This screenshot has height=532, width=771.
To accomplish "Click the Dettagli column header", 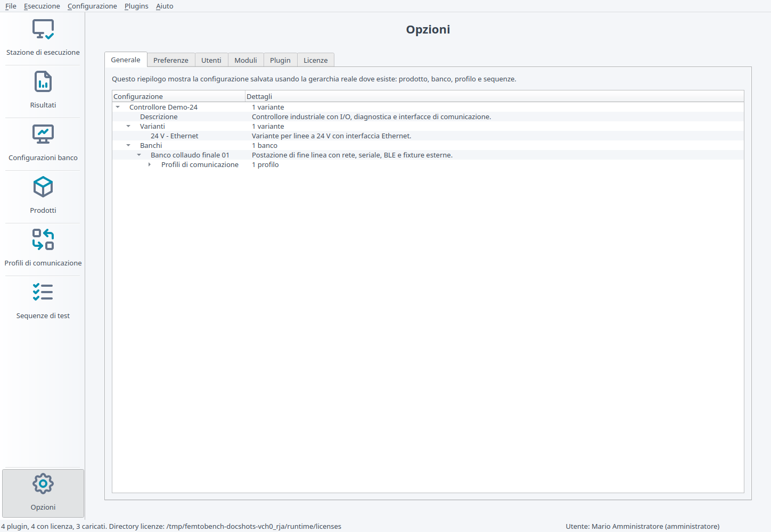I will click(x=494, y=96).
